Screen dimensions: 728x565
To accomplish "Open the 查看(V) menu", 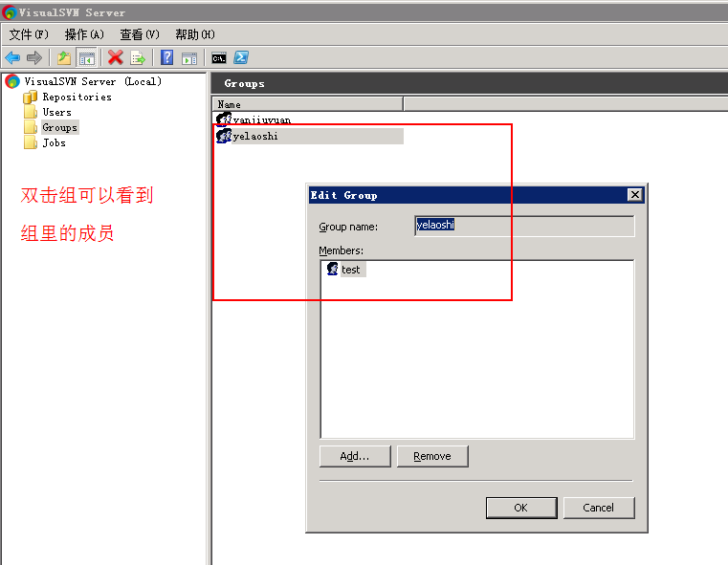I will tap(140, 34).
